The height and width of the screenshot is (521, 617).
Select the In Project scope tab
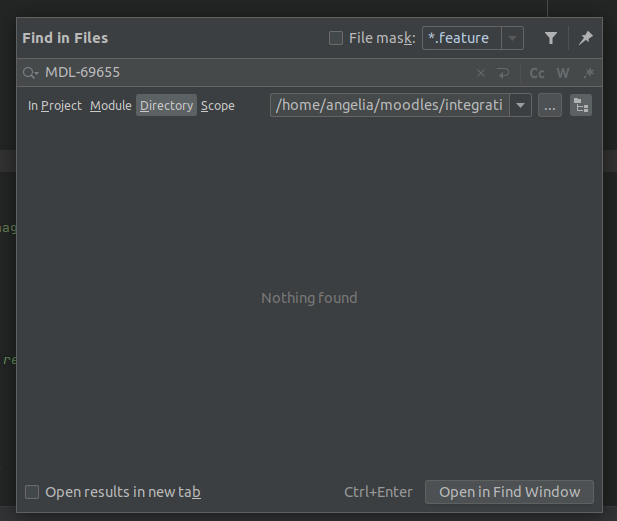[x=55, y=105]
